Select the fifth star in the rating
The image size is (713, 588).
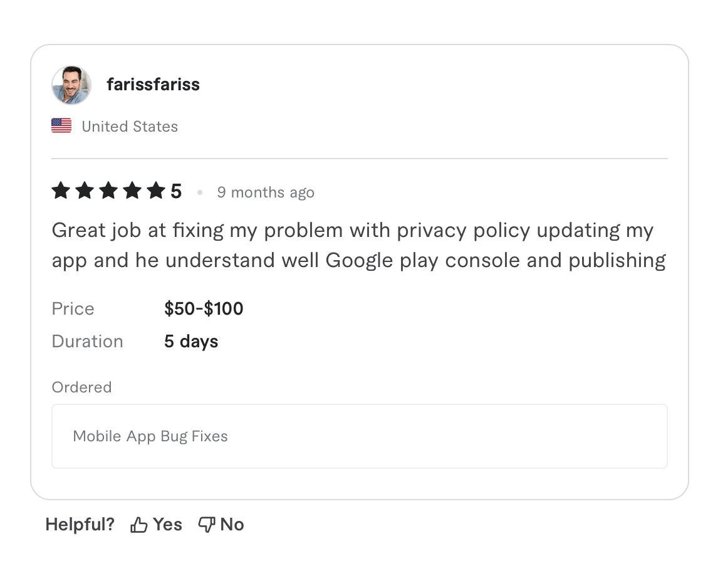click(156, 191)
